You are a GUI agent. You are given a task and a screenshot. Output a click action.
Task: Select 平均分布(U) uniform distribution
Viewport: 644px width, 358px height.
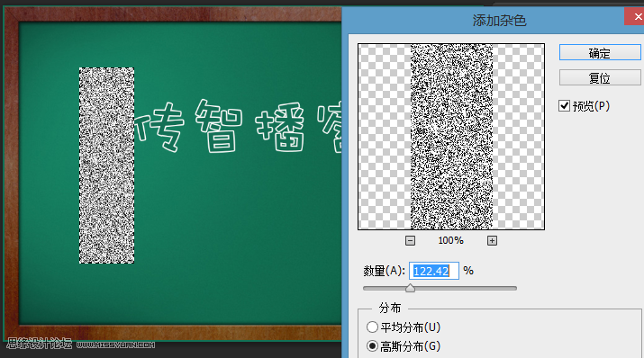tap(372, 327)
